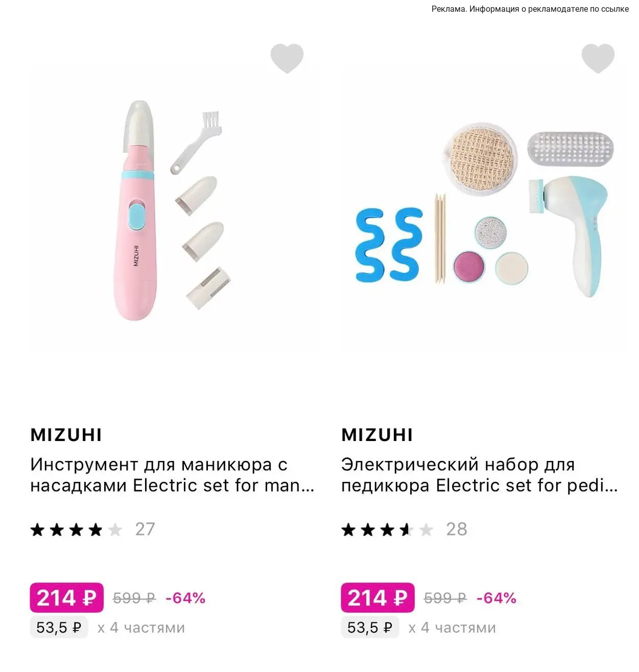Open the 28 reviews count
Screen dimensions: 639x672
pyautogui.click(x=457, y=529)
